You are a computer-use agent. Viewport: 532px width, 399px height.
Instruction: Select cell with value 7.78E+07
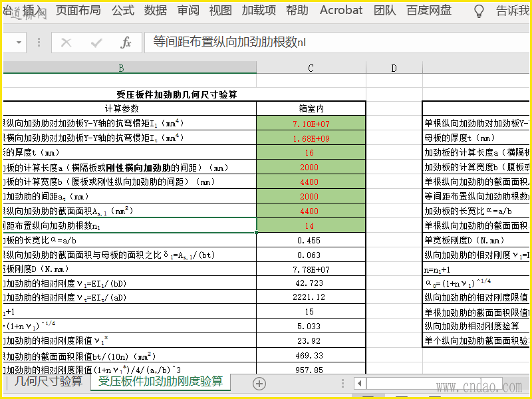(x=311, y=269)
